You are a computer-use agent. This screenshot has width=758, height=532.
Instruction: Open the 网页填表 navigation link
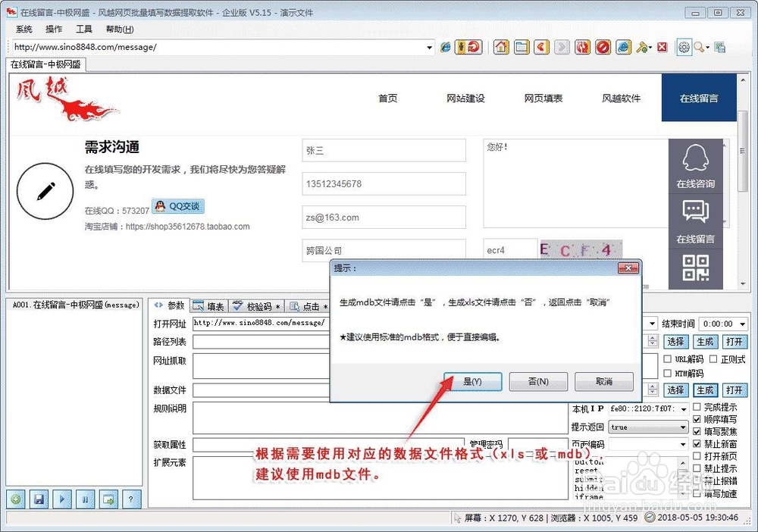point(543,98)
